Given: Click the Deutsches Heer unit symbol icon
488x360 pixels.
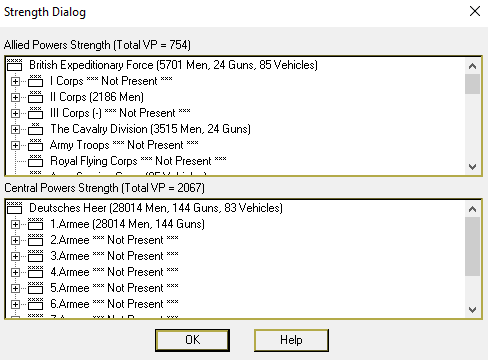Looking at the screenshot, I should pyautogui.click(x=14, y=208).
